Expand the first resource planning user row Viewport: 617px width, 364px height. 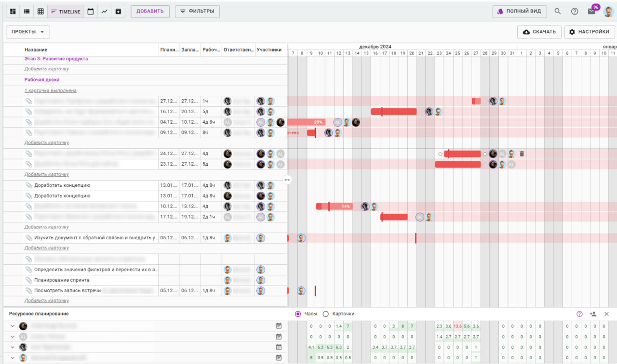(13, 326)
